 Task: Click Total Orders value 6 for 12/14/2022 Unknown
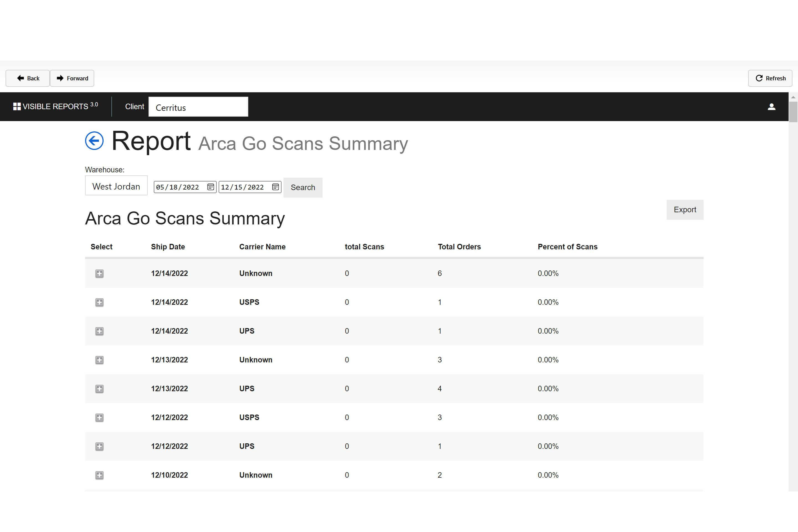point(440,273)
